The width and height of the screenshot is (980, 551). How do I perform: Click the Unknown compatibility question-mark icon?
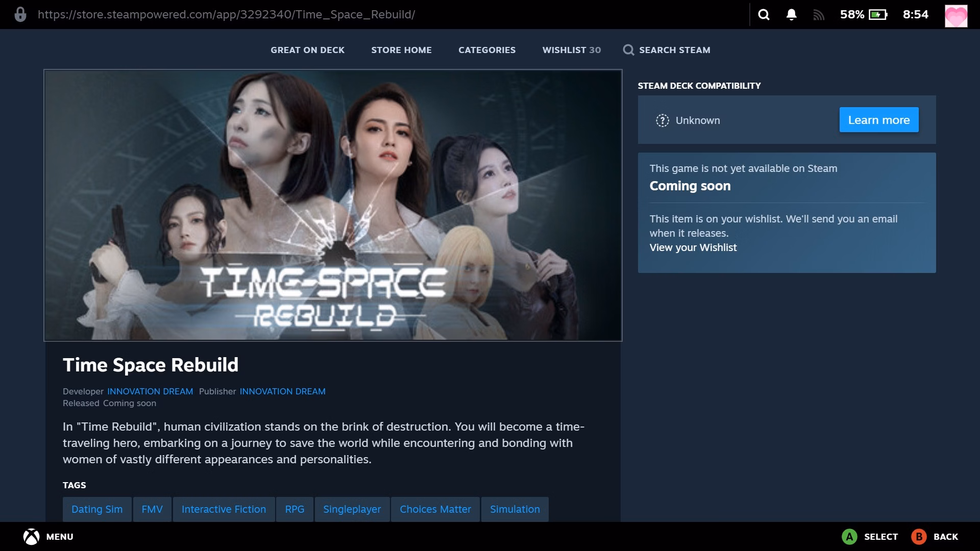click(x=662, y=120)
